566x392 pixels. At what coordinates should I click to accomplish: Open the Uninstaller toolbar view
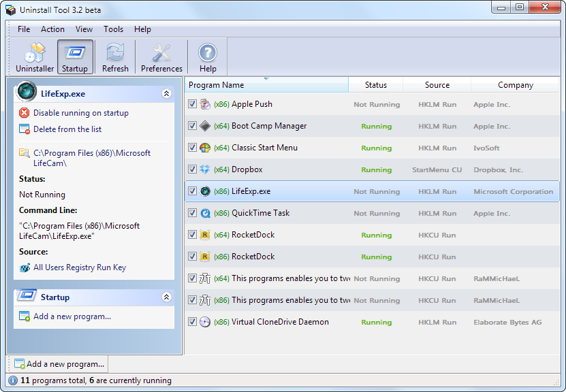click(35, 57)
